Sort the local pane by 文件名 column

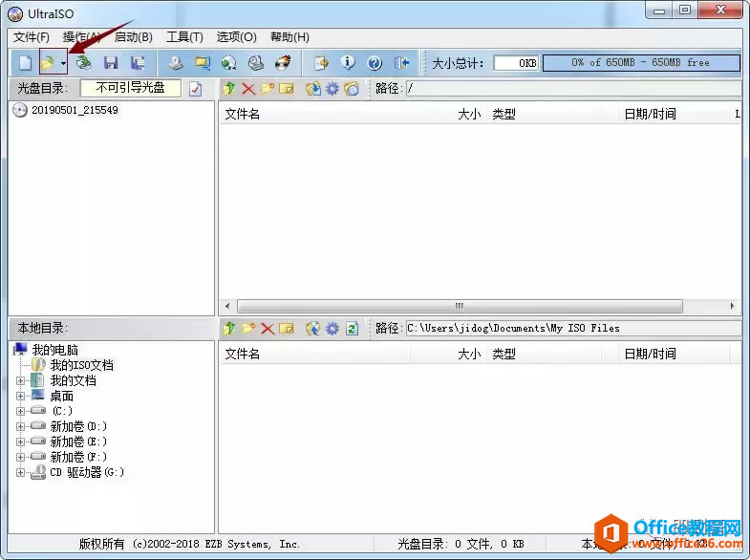[x=314, y=354]
